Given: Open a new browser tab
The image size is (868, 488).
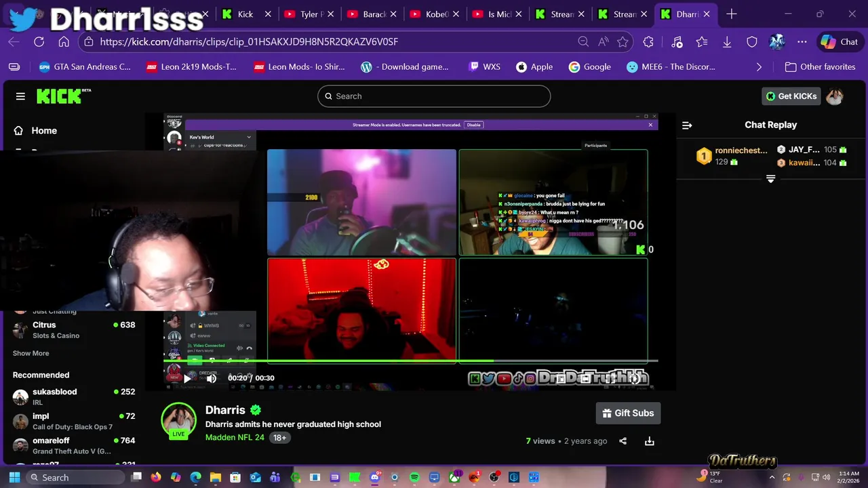Looking at the screenshot, I should pos(731,14).
